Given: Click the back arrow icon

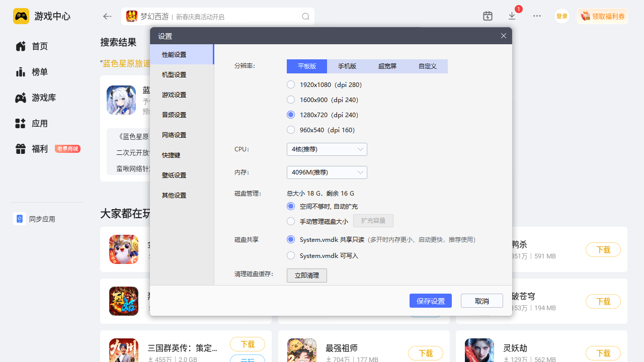Looking at the screenshot, I should tap(107, 17).
